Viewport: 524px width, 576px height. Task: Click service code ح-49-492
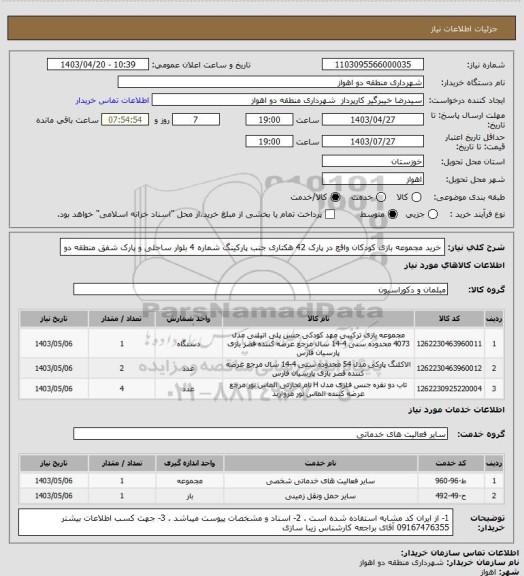451,496
